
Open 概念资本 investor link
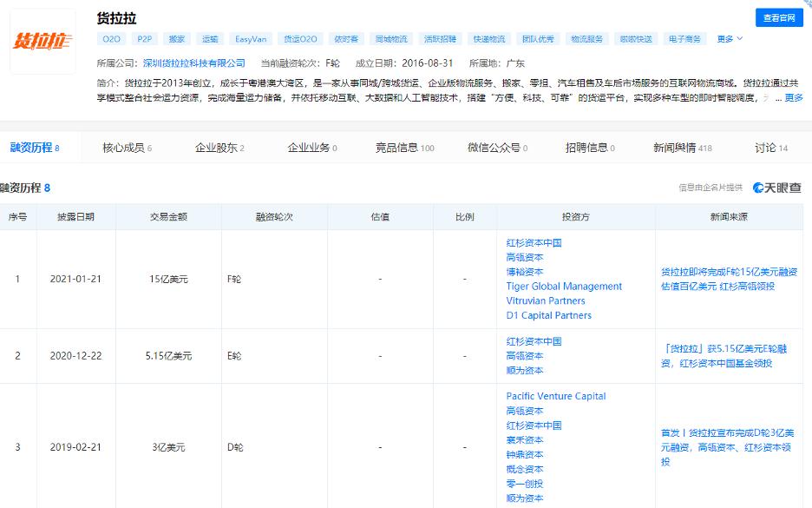[x=525, y=469]
